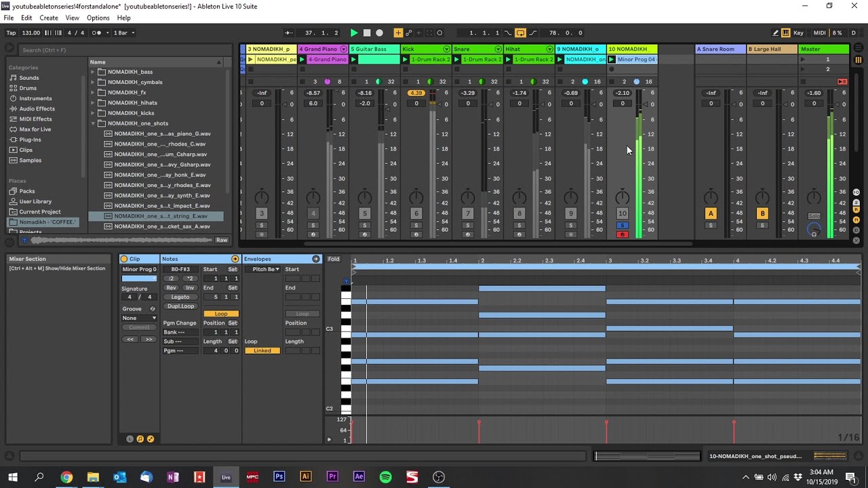
Task: Start playback with the green Play button
Action: (354, 33)
